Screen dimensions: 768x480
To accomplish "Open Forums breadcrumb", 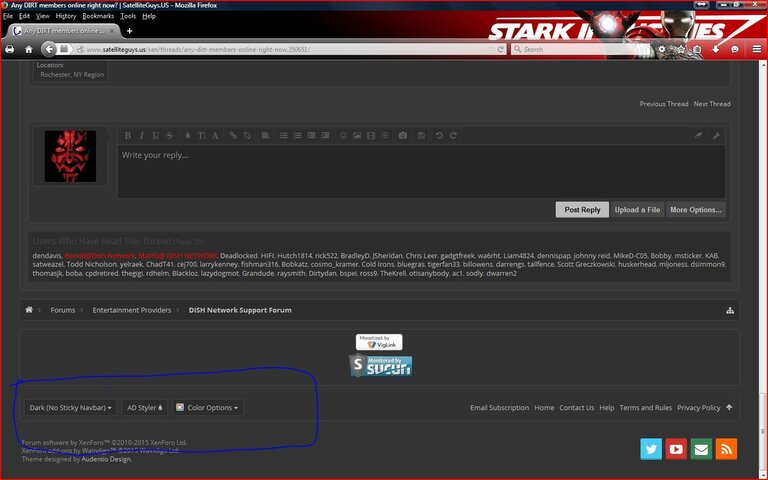I will click(x=63, y=310).
